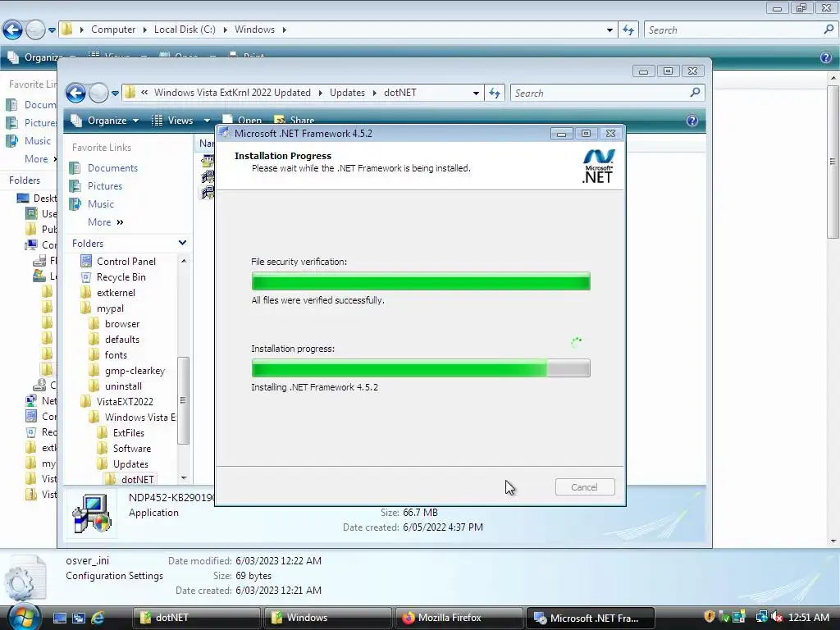Go back in the Windows folder window
Screen dimensions: 840x630
coord(12,30)
